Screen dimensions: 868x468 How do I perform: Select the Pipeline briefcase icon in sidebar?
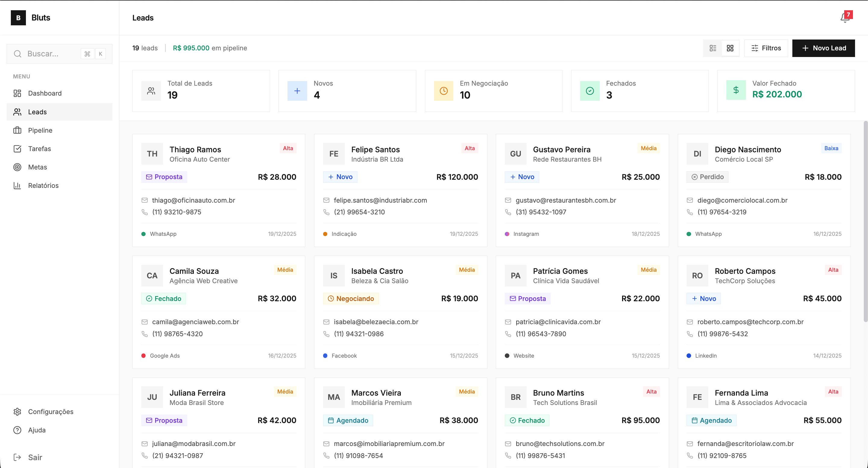(17, 130)
